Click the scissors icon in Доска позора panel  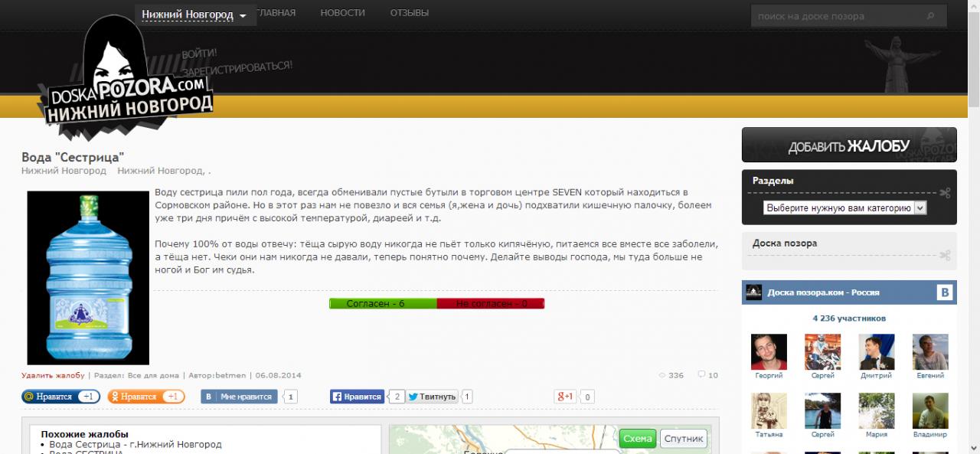[945, 255]
